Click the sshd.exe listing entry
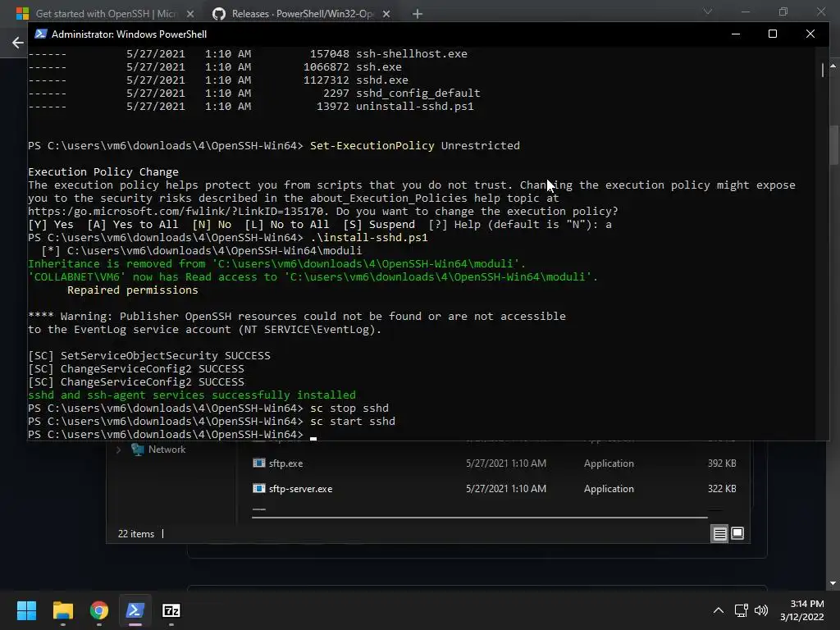Screen dimensions: 840x630 tap(382, 80)
